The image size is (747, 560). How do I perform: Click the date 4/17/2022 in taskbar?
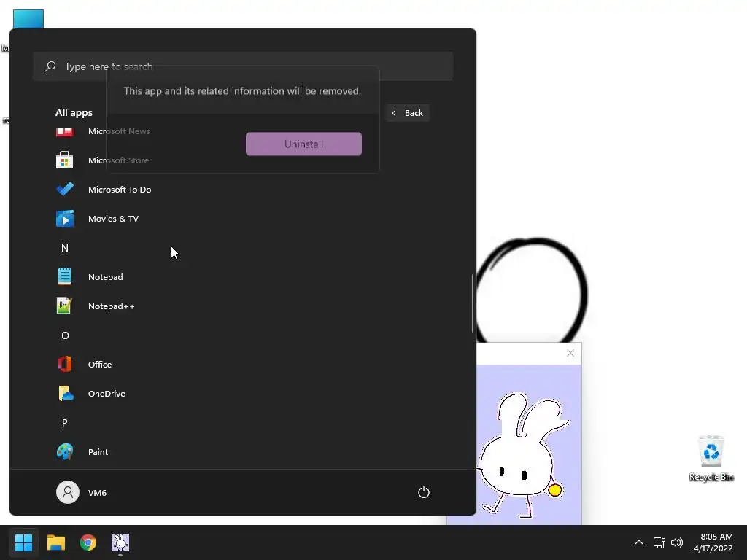[x=713, y=548]
